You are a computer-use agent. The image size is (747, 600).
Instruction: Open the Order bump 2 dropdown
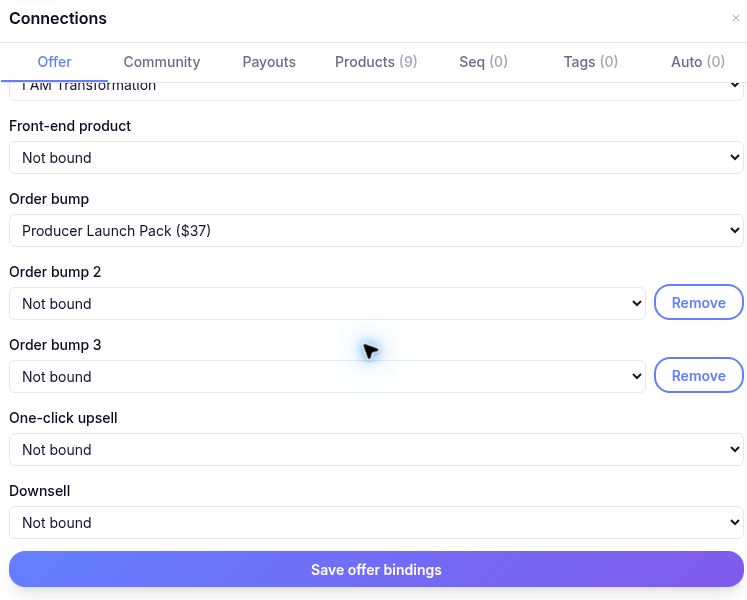point(327,303)
